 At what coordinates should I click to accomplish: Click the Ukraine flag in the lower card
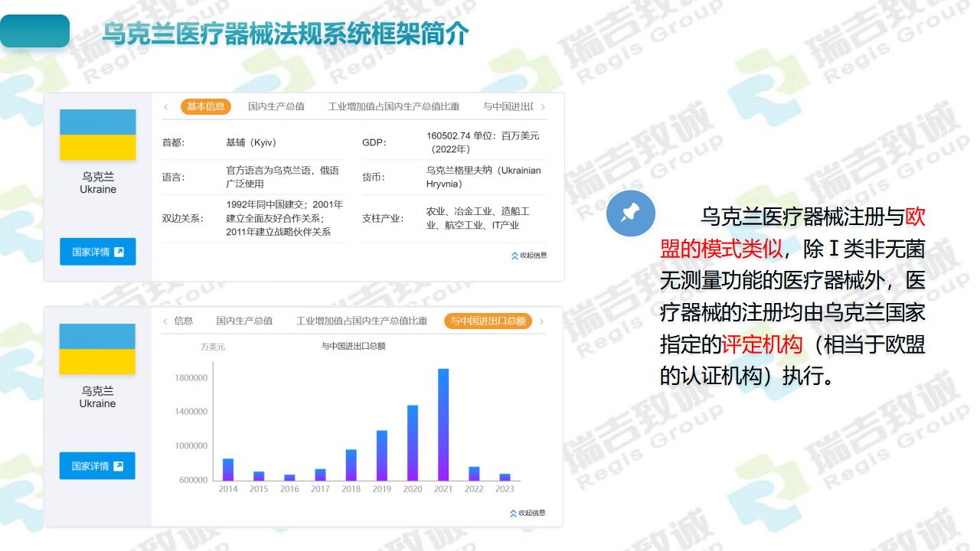point(97,349)
